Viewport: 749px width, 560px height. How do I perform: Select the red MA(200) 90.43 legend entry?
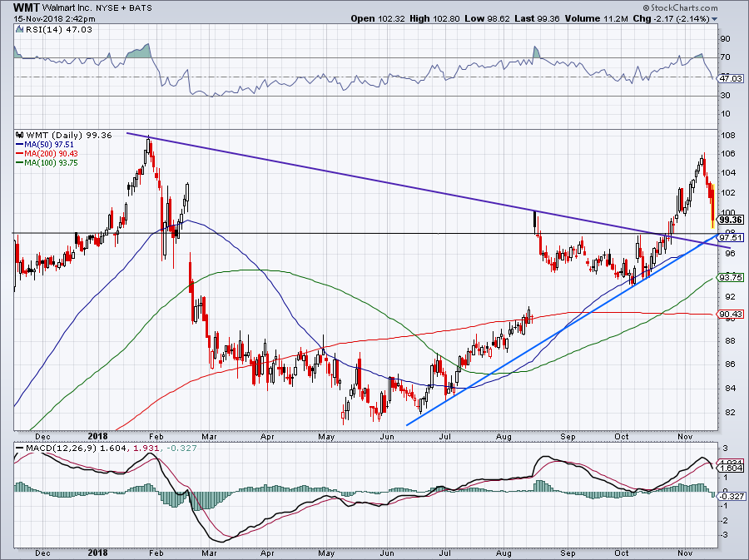(47, 153)
